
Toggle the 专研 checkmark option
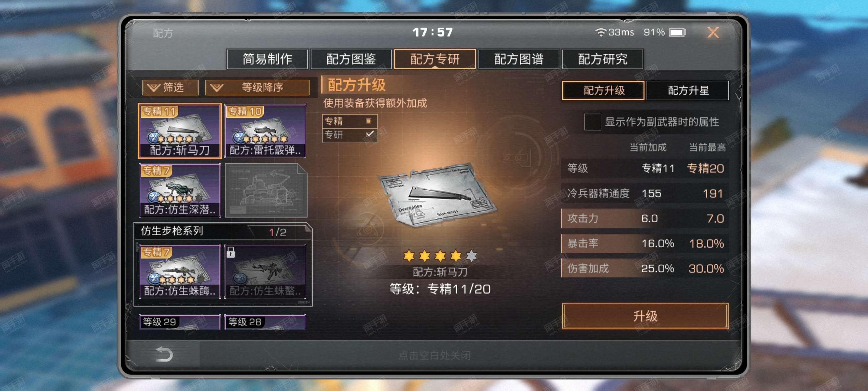click(x=349, y=135)
